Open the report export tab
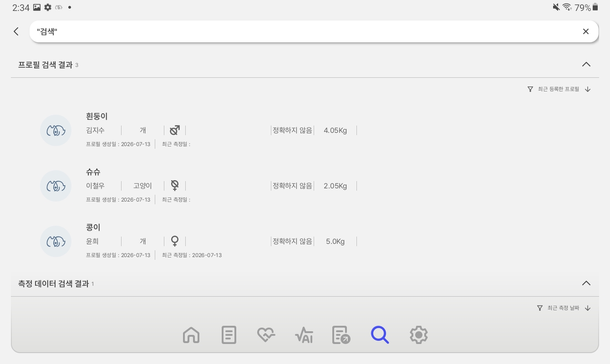Viewport: 610px width, 364px height. point(341,335)
